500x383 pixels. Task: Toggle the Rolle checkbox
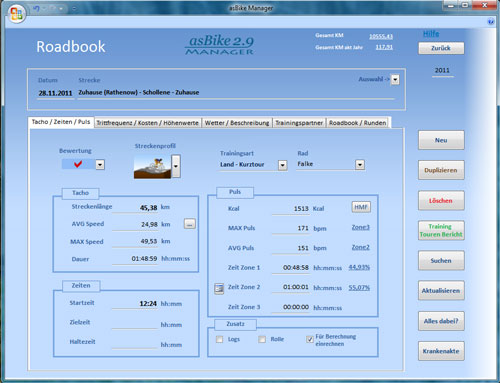coord(262,339)
